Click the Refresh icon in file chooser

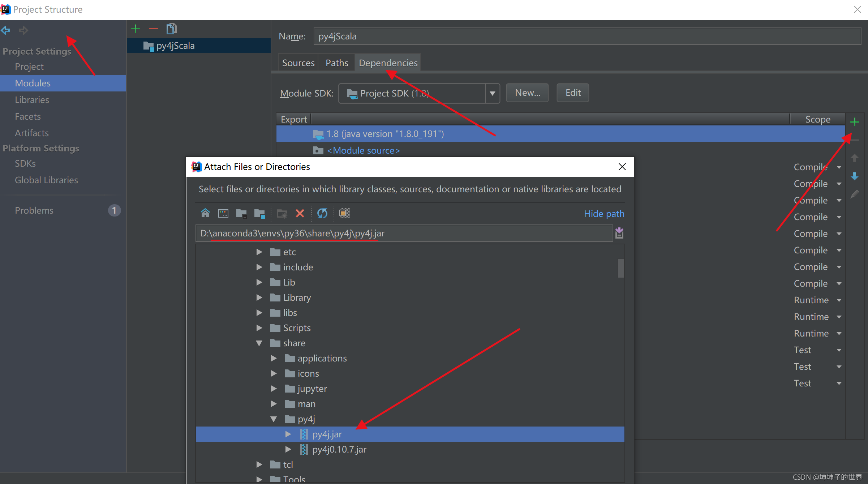(x=322, y=213)
